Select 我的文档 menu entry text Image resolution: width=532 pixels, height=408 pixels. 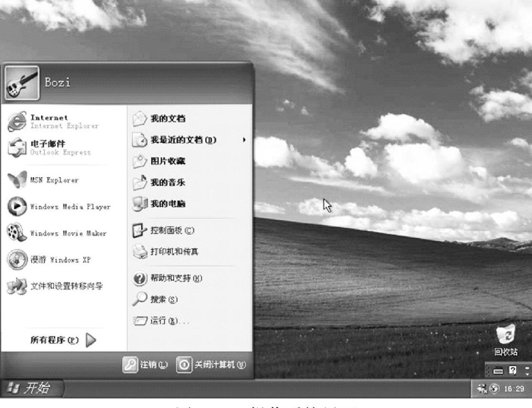[x=168, y=119]
